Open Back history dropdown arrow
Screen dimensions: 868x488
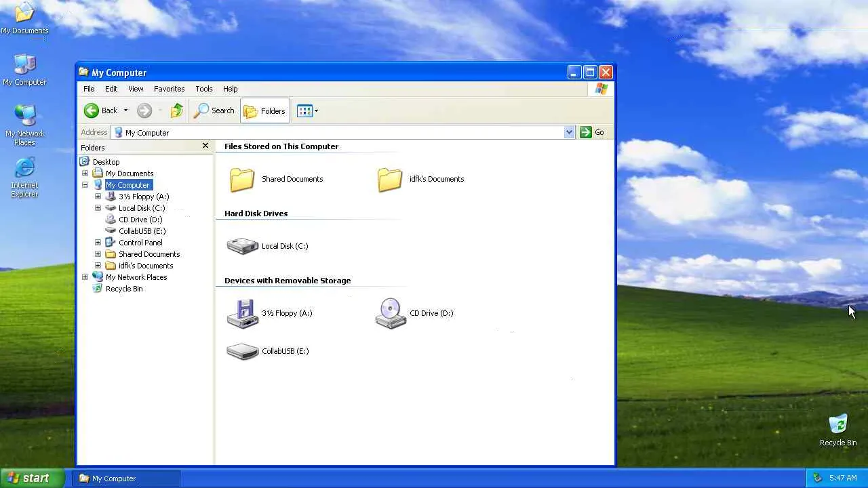coord(125,110)
